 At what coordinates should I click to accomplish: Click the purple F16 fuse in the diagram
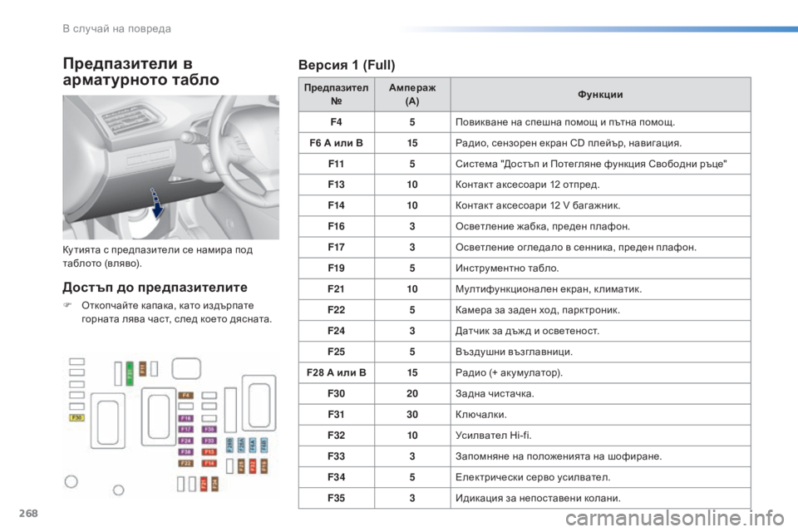point(185,418)
